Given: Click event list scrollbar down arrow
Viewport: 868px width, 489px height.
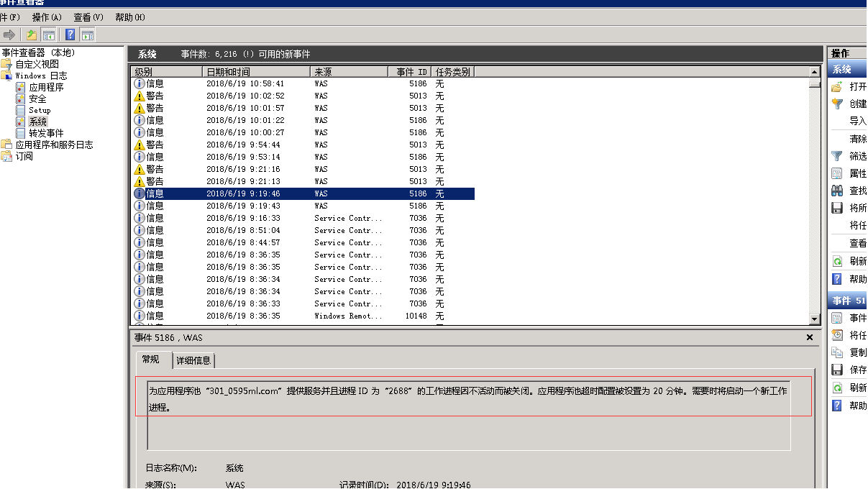Looking at the screenshot, I should [815, 319].
